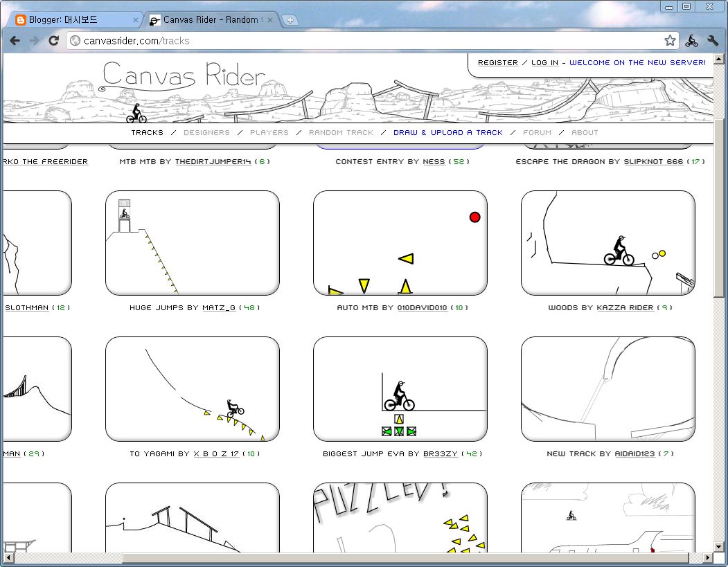
Task: Reload the current page
Action: 53,40
